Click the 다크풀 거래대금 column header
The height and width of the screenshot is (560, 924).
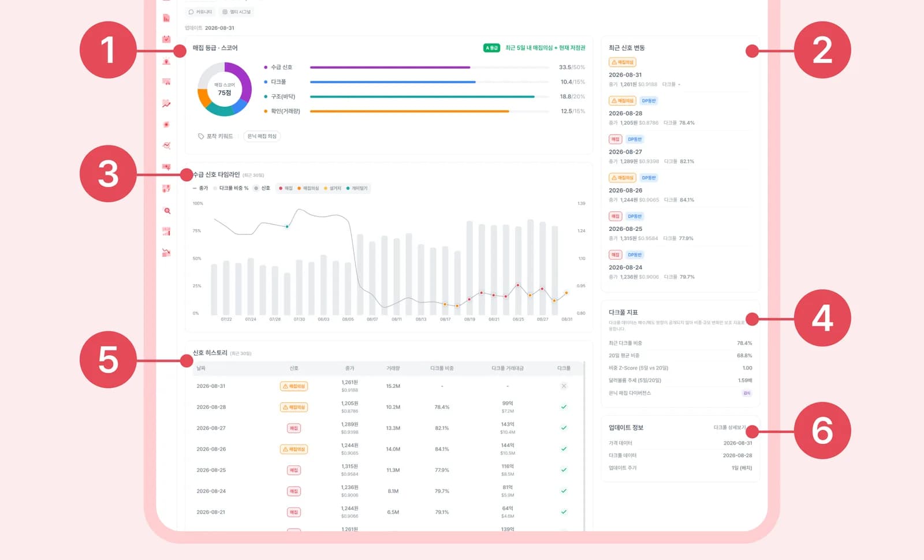tap(508, 368)
